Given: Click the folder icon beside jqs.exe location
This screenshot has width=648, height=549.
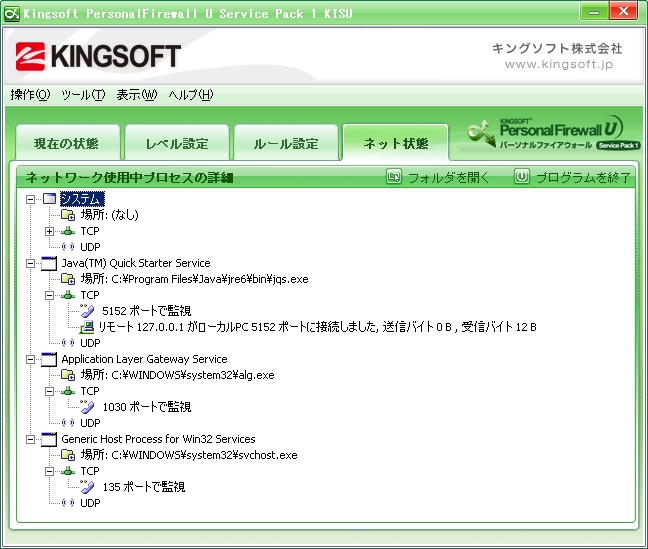Looking at the screenshot, I should tap(68, 279).
